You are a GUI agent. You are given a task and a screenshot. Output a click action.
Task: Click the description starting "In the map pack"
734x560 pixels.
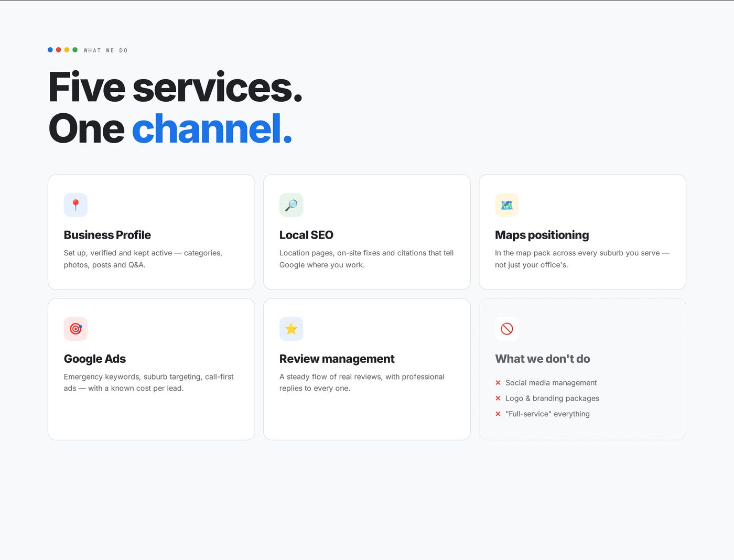point(582,259)
